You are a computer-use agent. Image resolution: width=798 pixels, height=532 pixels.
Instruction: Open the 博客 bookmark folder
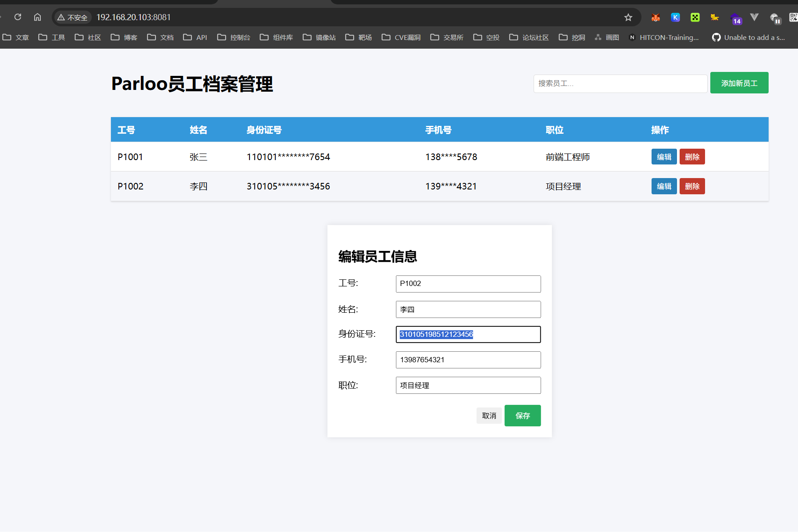pyautogui.click(x=124, y=37)
